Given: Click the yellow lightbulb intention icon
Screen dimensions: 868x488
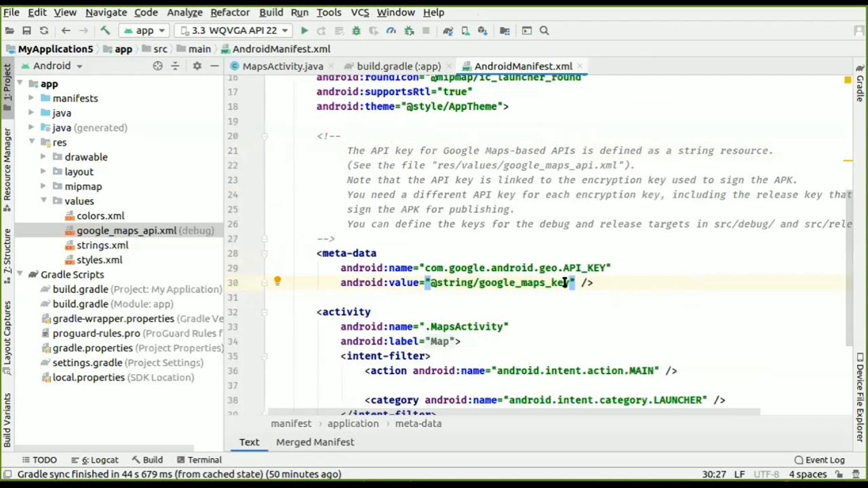Looking at the screenshot, I should (277, 281).
